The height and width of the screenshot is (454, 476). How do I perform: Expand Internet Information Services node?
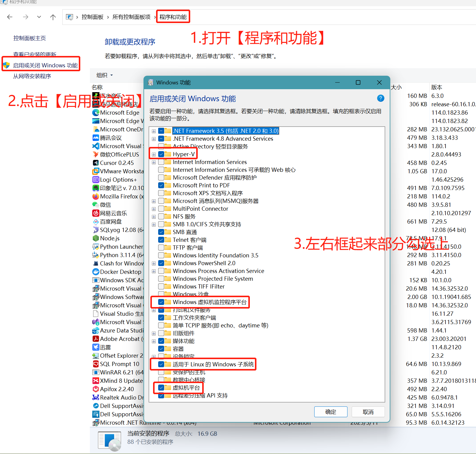pyautogui.click(x=154, y=162)
